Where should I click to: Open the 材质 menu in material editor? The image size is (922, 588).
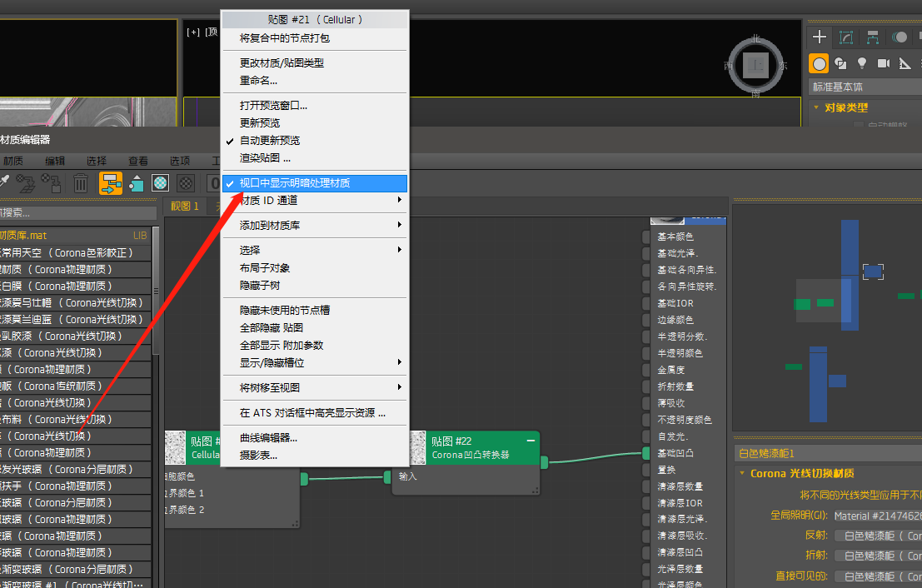coord(13,161)
